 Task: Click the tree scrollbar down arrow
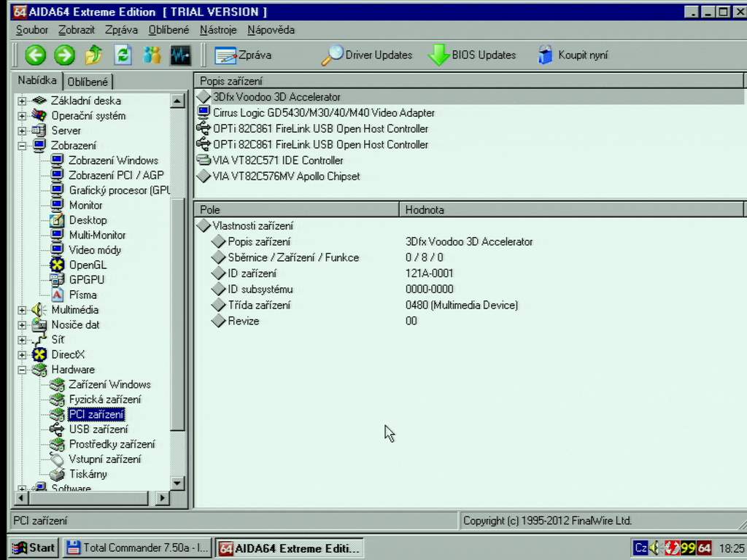[x=177, y=483]
